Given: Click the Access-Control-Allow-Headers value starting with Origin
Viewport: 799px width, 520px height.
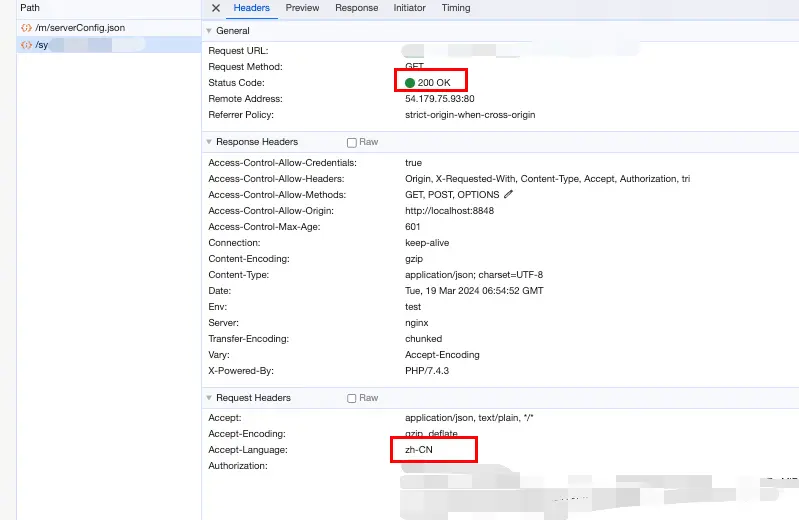Looking at the screenshot, I should 547,178.
